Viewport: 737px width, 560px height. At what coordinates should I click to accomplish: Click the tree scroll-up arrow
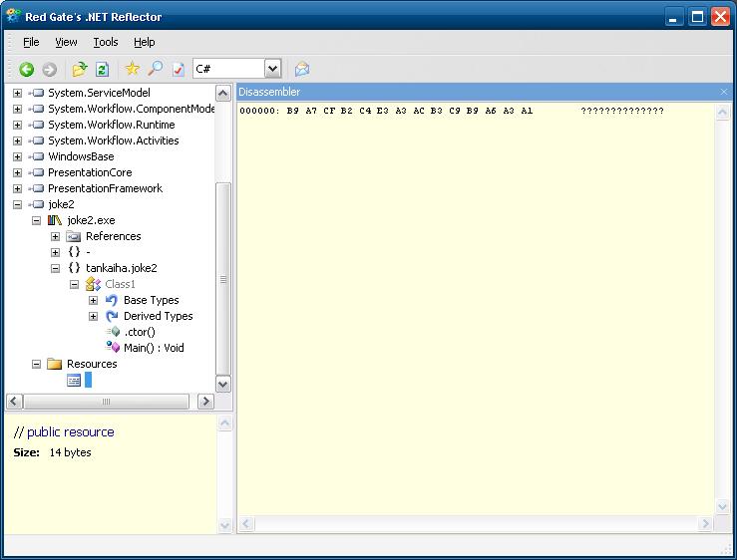coord(222,94)
